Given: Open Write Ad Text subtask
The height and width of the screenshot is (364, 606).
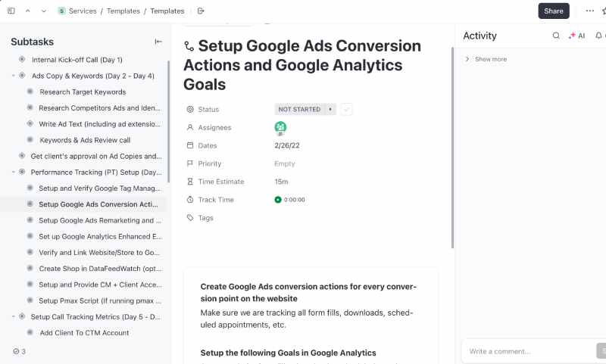Looking at the screenshot, I should tap(99, 124).
